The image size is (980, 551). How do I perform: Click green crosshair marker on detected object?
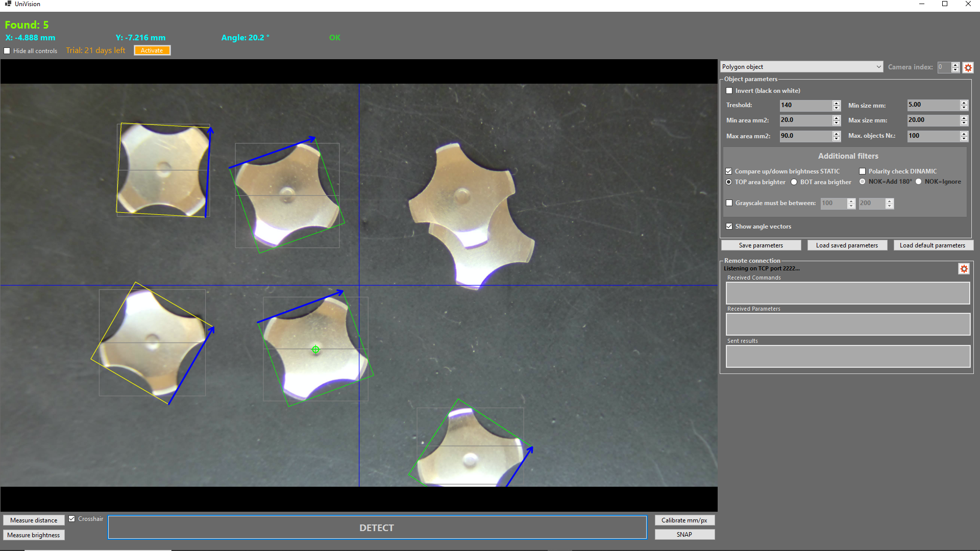point(315,349)
